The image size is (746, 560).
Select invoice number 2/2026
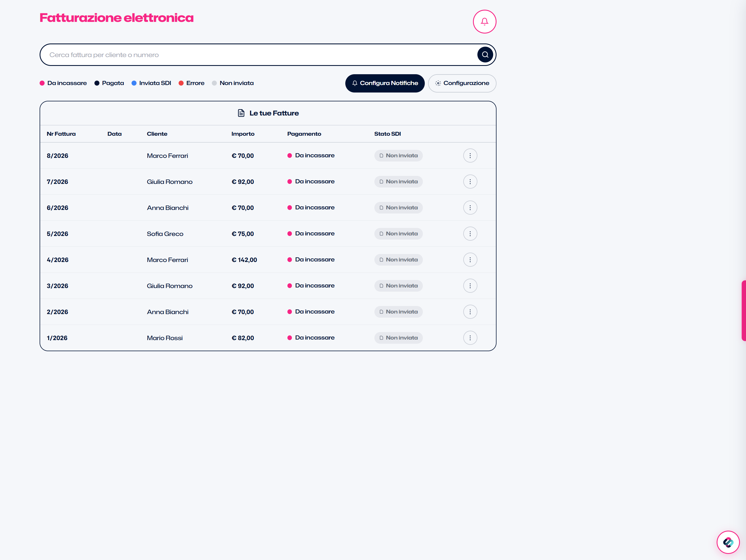pos(57,312)
